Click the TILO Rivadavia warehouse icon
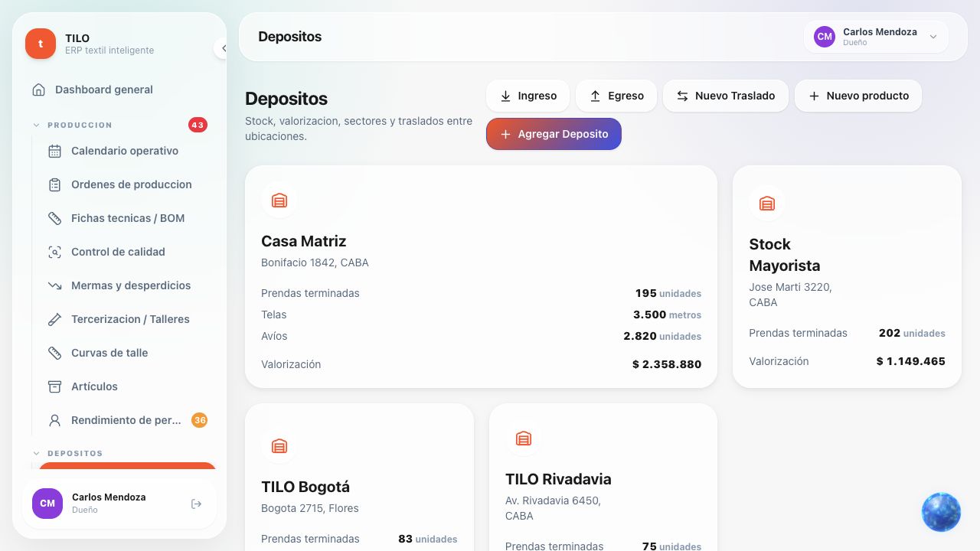 point(524,439)
